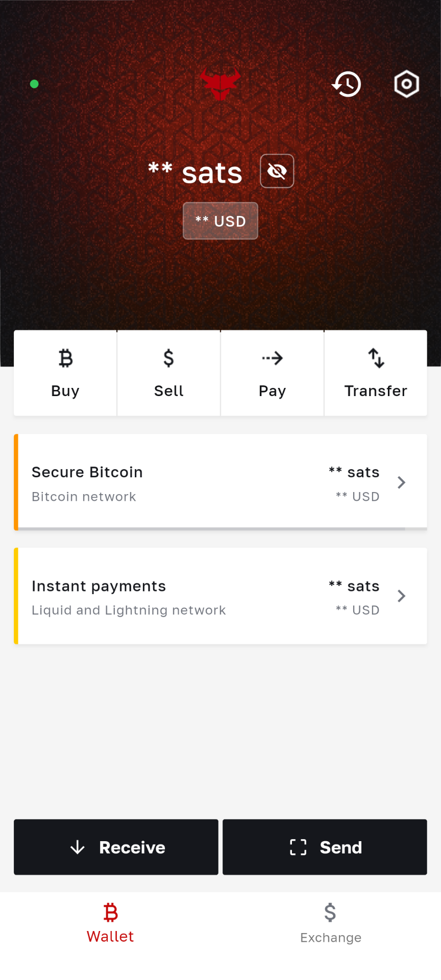
Task: Open transaction history clock icon
Action: pos(347,84)
